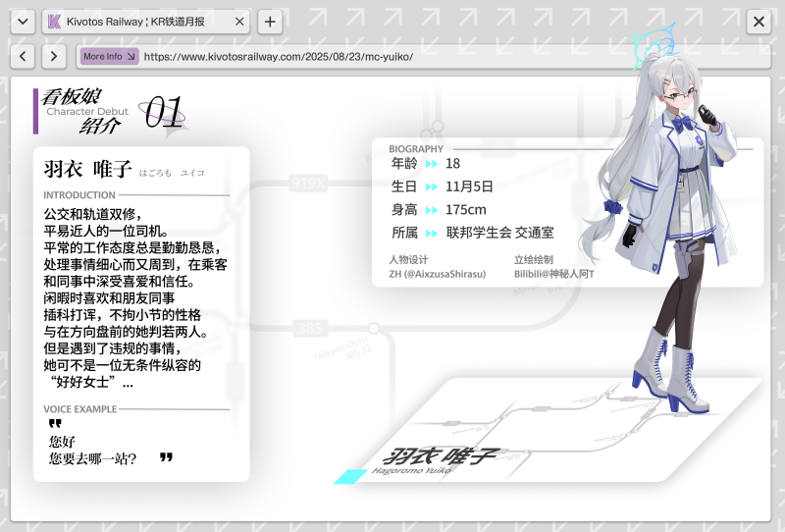Click the 919X route label

308,183
